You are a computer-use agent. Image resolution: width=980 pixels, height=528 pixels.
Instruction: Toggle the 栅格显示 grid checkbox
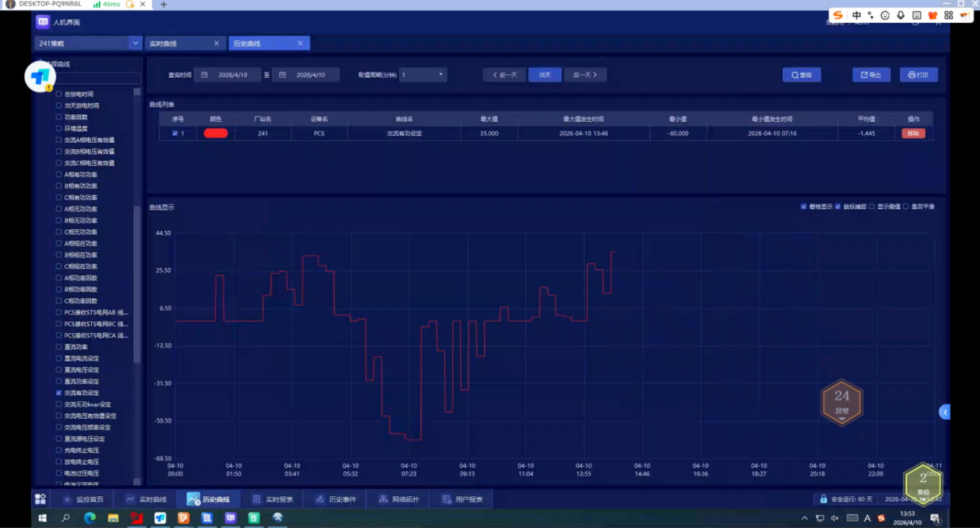pyautogui.click(x=803, y=207)
